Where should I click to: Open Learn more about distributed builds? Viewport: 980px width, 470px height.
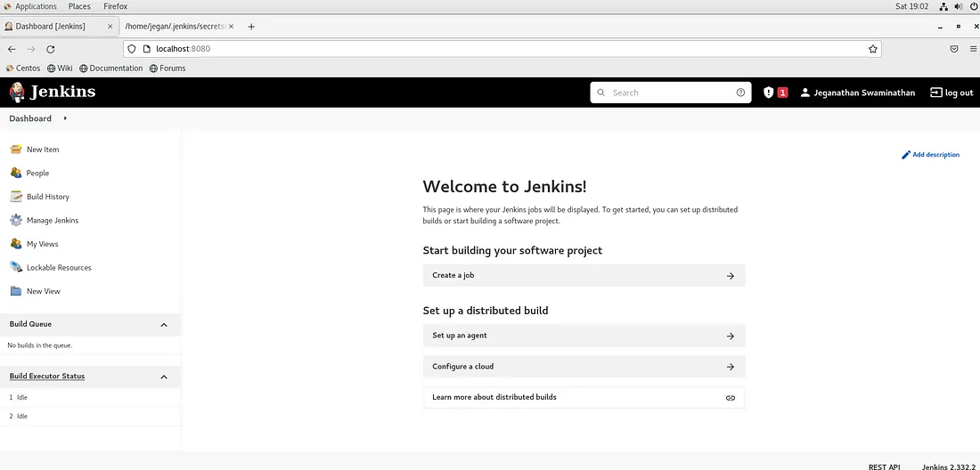584,398
